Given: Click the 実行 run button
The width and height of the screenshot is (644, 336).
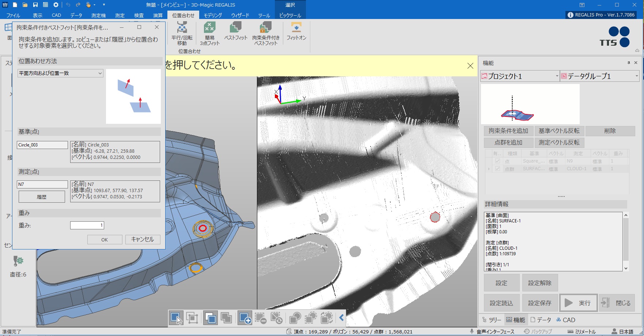Looking at the screenshot, I should pos(579,303).
